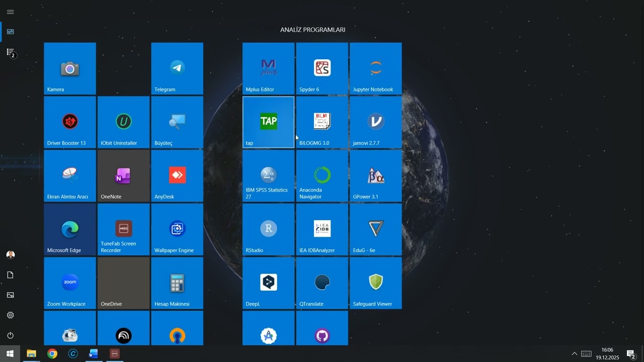Open the tap tile
The width and height of the screenshot is (644, 362).
[x=269, y=122]
